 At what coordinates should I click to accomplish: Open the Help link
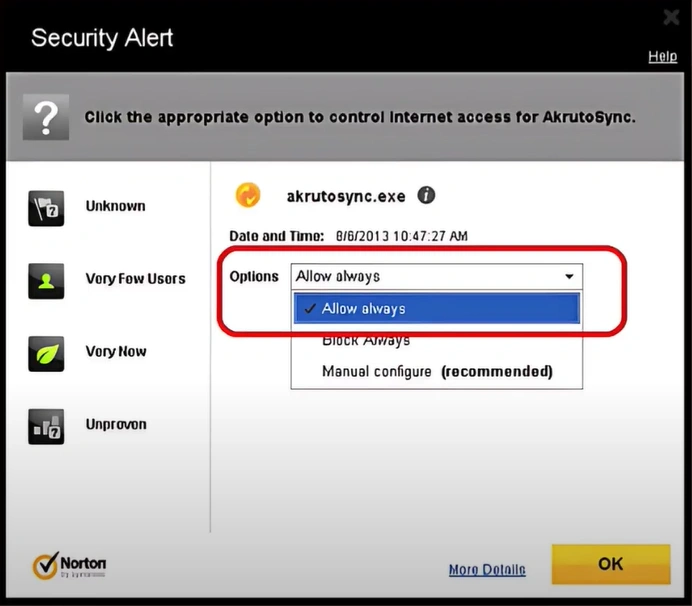point(662,56)
